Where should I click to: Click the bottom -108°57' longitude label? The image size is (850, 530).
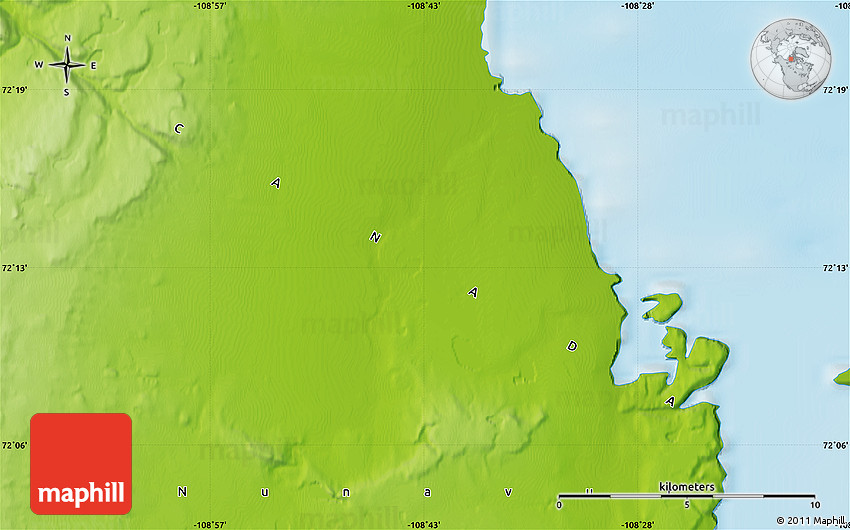point(211,524)
